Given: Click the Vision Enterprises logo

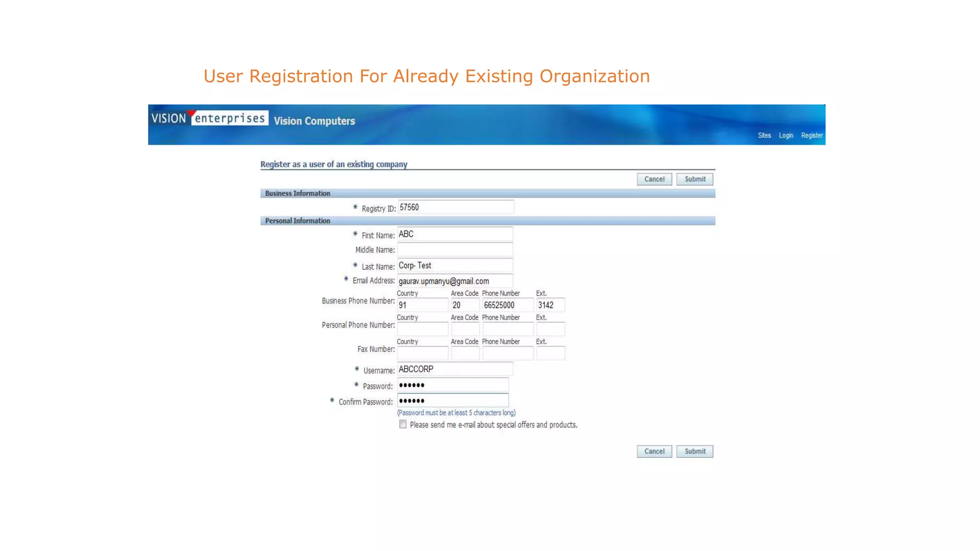Looking at the screenshot, I should tap(209, 118).
